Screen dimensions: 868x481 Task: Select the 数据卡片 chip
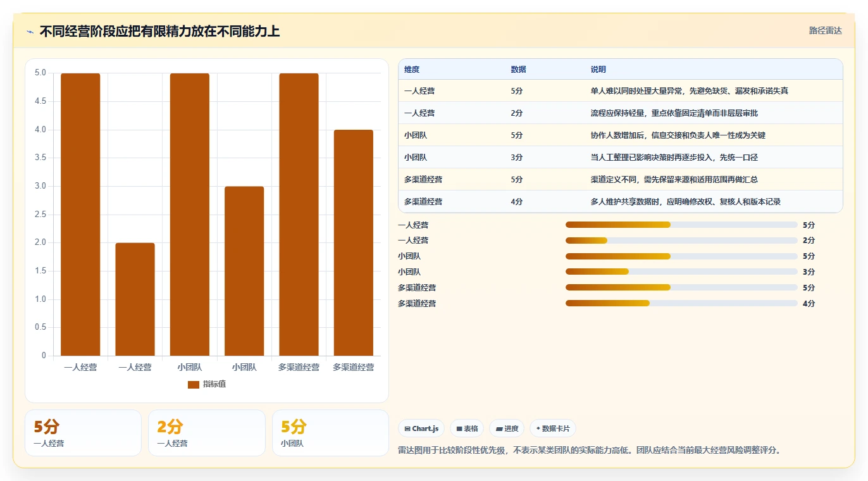tap(553, 428)
